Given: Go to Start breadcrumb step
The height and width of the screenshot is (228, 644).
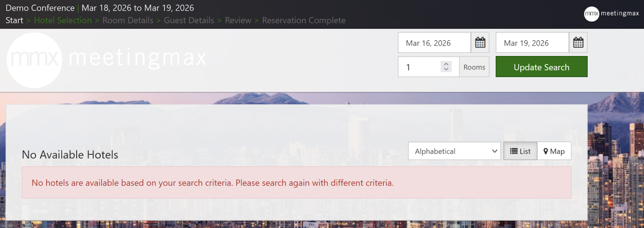Looking at the screenshot, I should point(14,20).
